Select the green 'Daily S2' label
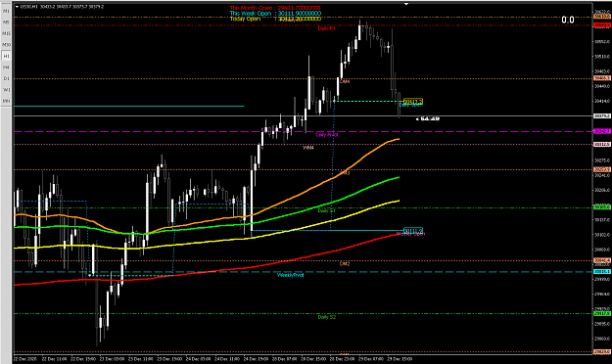The width and height of the screenshot is (612, 364). pyautogui.click(x=326, y=317)
